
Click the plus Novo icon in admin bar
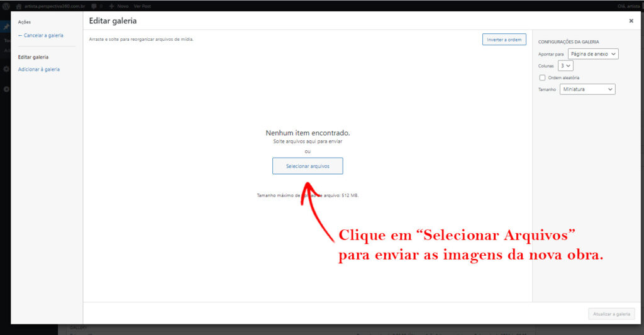[111, 6]
